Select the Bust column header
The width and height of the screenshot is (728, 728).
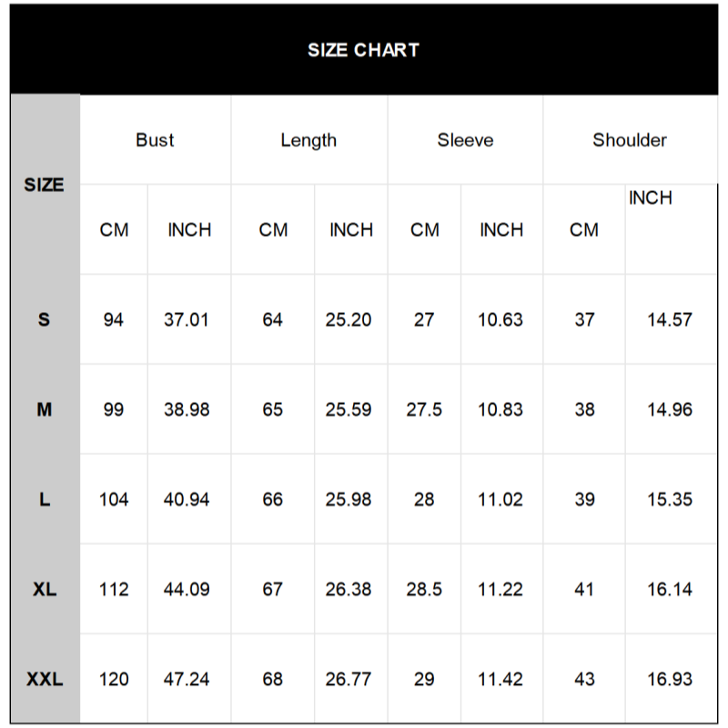155,140
